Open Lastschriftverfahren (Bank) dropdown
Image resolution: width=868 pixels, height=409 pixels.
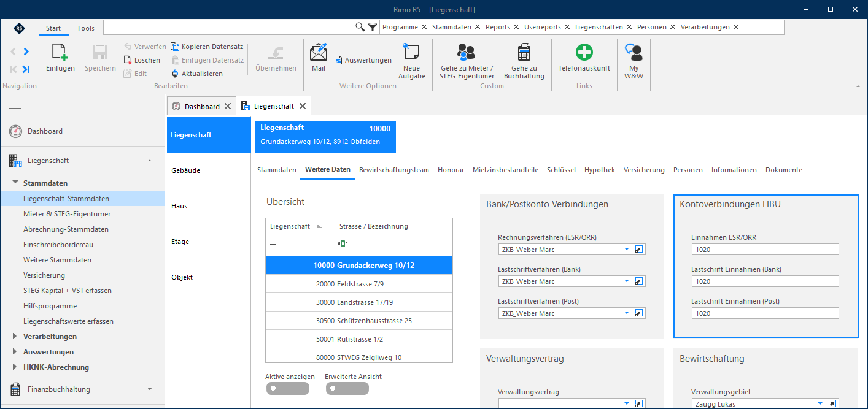627,281
